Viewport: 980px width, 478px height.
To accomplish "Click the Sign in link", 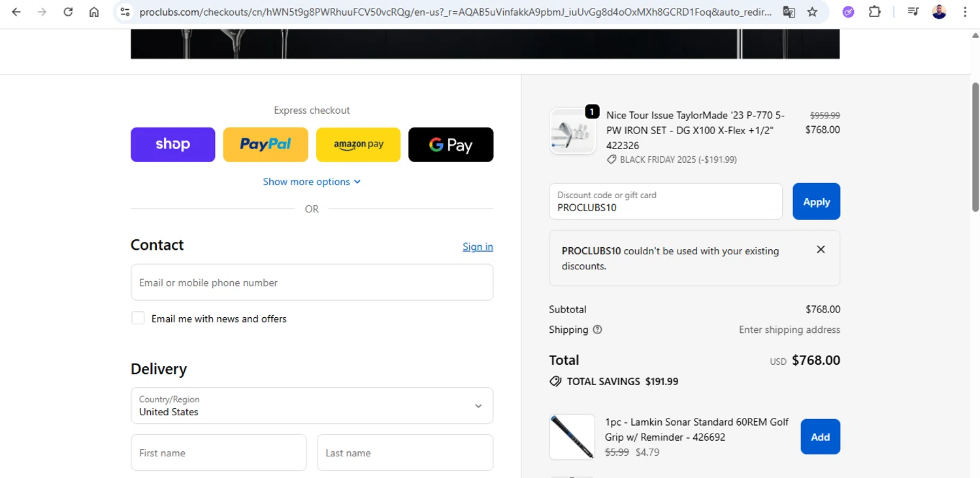I will coord(478,247).
